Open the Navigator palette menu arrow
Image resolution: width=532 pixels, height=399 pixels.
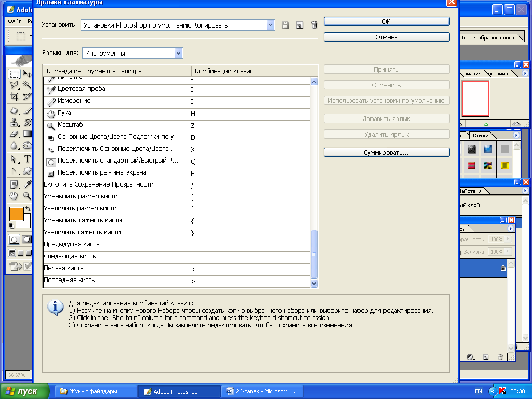[x=525, y=73]
